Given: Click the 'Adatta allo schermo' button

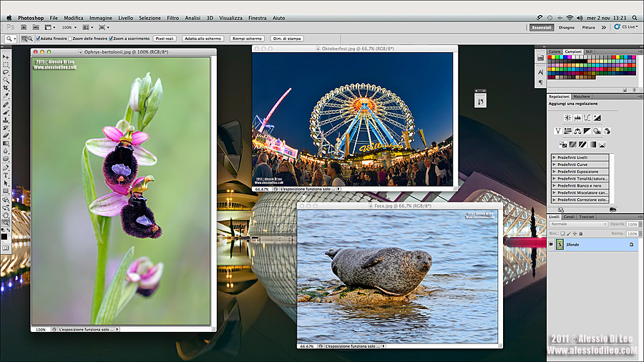Looking at the screenshot, I should click(x=203, y=39).
